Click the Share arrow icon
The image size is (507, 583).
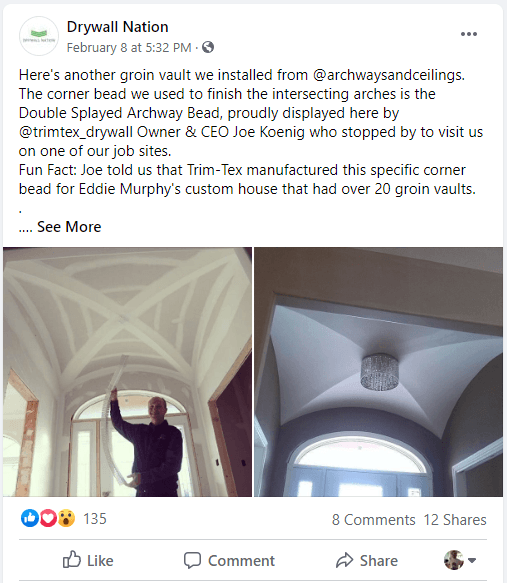[344, 560]
